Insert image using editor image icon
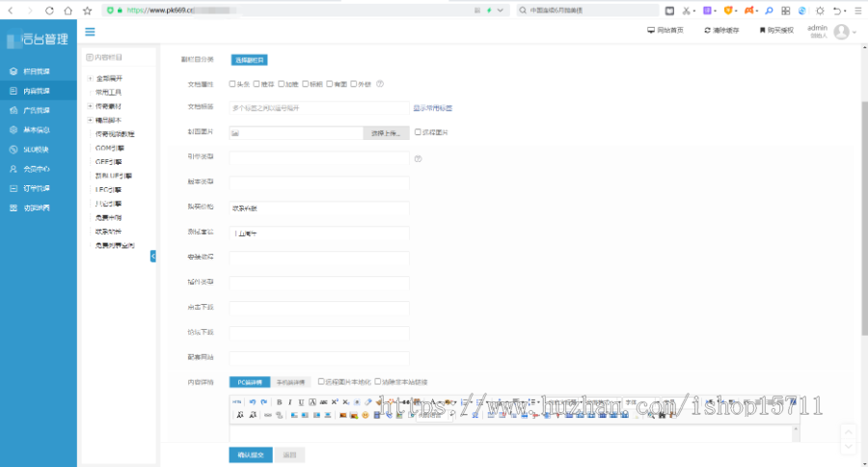 click(x=342, y=415)
